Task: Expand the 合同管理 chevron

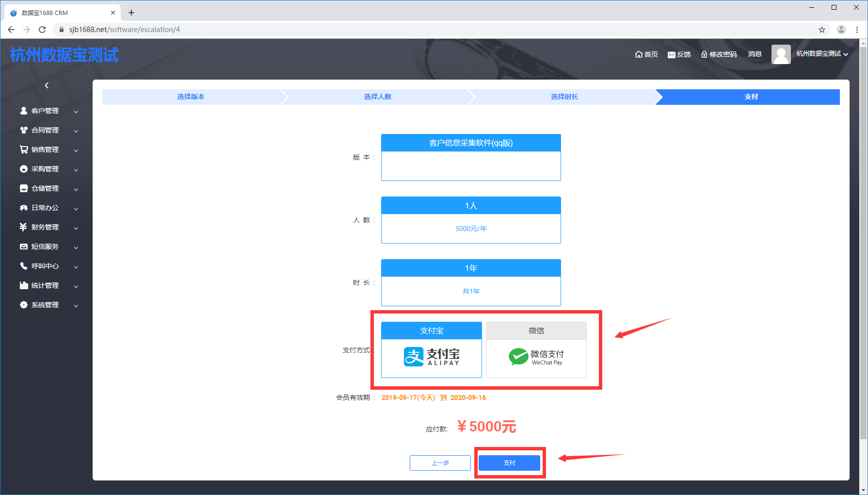Action: [x=76, y=131]
